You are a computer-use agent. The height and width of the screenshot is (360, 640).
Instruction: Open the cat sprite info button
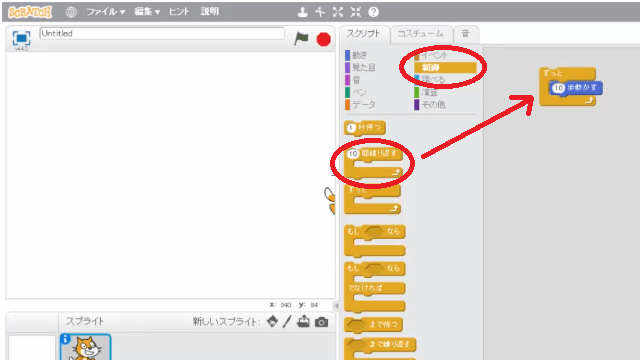pyautogui.click(x=65, y=338)
